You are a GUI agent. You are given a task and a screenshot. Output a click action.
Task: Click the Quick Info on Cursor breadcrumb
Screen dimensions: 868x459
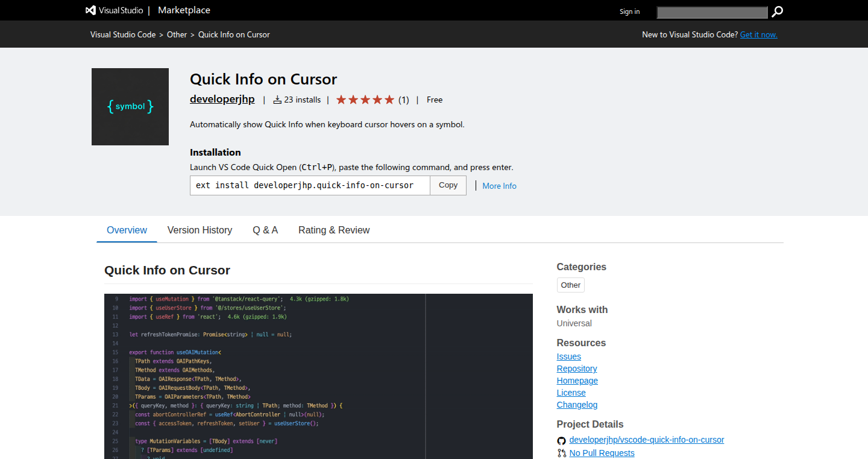[234, 34]
